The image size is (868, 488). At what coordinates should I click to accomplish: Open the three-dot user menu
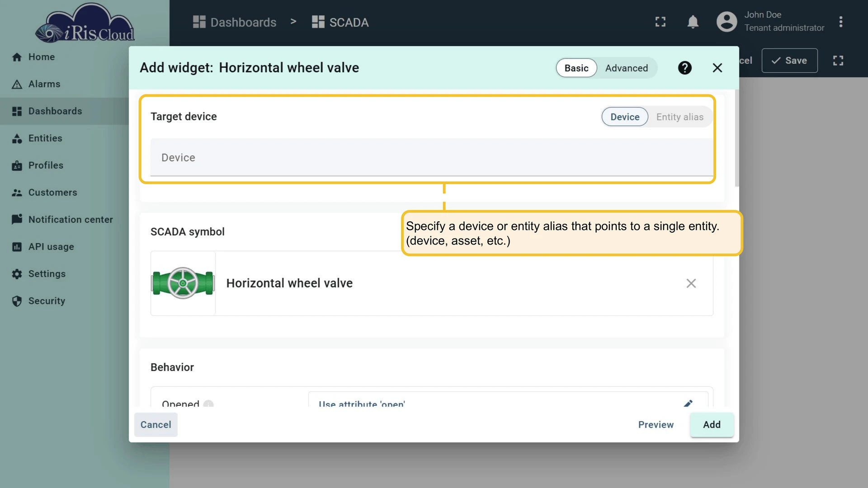coord(840,22)
